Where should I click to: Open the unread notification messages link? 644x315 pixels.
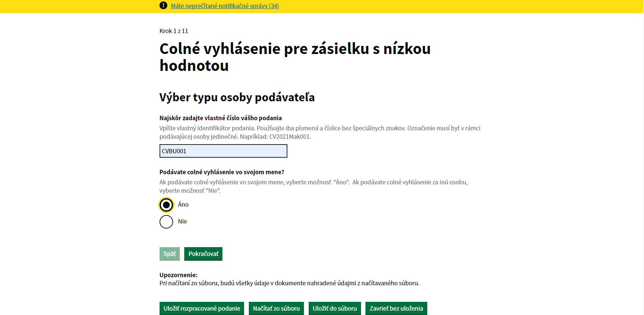tap(225, 6)
